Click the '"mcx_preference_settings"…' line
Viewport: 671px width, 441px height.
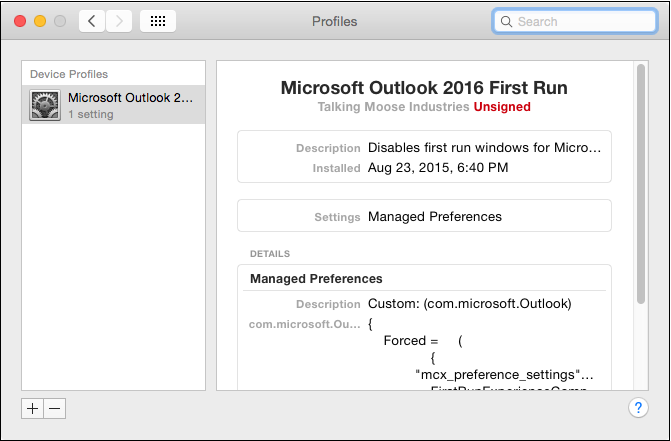click(x=504, y=375)
